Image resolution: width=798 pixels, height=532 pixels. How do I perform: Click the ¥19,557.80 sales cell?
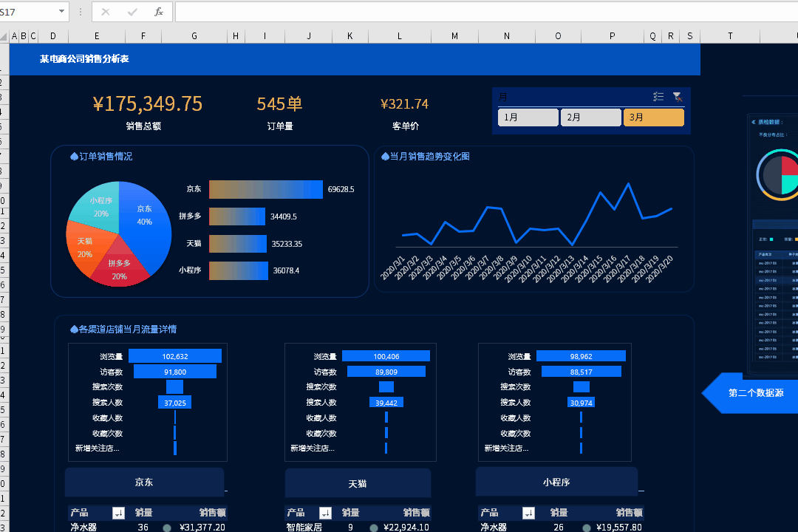[619, 527]
